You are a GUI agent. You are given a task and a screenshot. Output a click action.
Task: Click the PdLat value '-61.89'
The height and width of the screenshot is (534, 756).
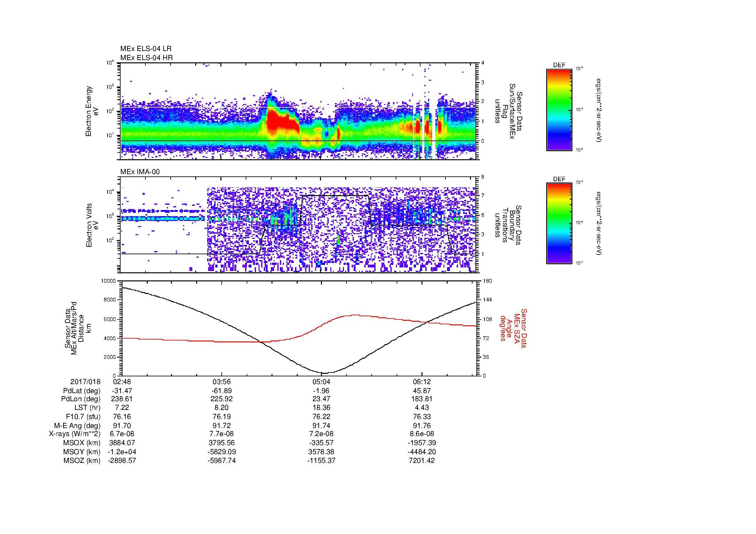coord(222,391)
